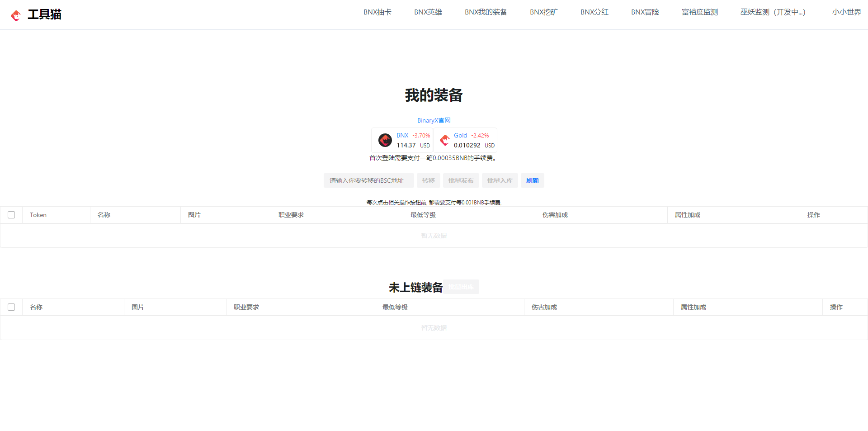Click the Gold price label link
The height and width of the screenshot is (431, 868).
(x=460, y=135)
